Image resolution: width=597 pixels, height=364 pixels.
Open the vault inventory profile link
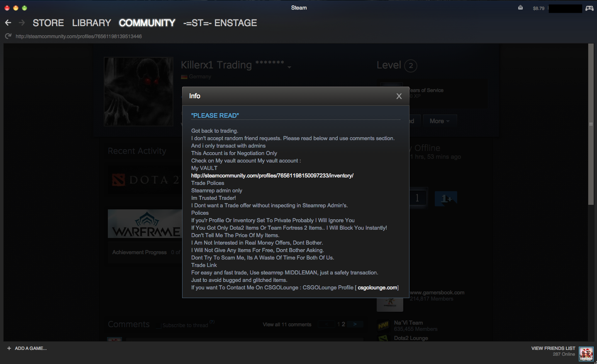(x=272, y=176)
